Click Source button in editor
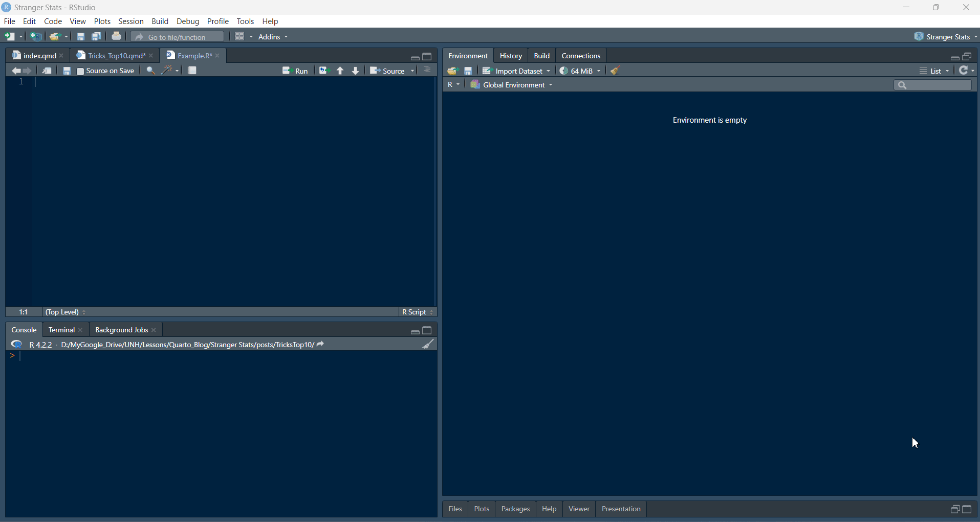Screen dimensions: 980x522 click(x=387, y=71)
